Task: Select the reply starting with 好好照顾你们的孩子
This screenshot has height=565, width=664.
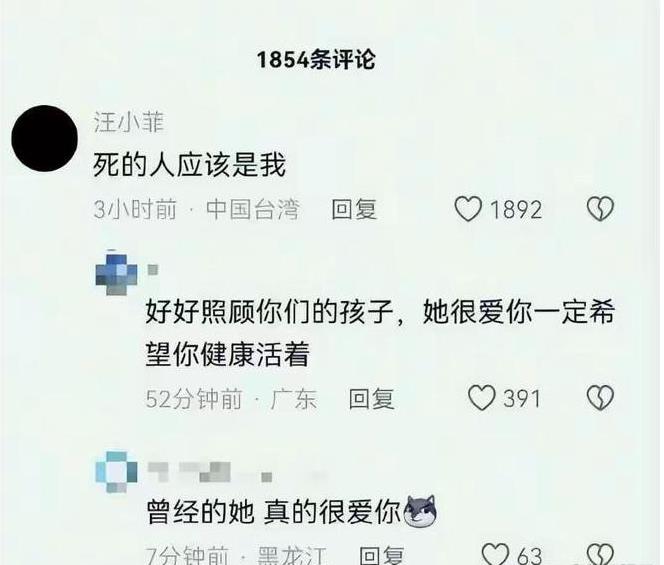Action: click(x=380, y=333)
